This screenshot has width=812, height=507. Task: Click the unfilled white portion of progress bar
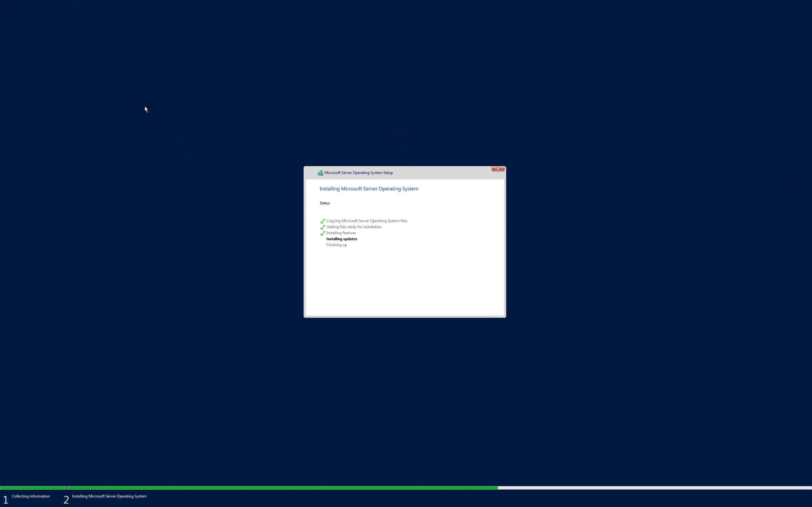pos(654,488)
